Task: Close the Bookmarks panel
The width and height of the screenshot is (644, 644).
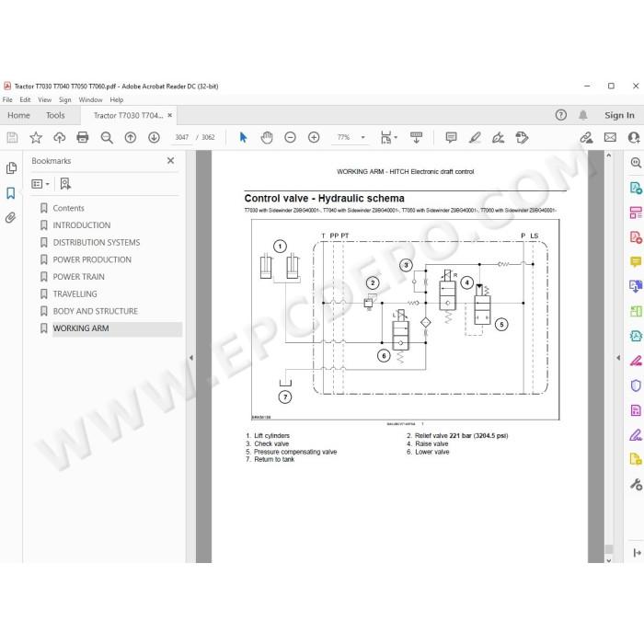Action: (x=170, y=161)
